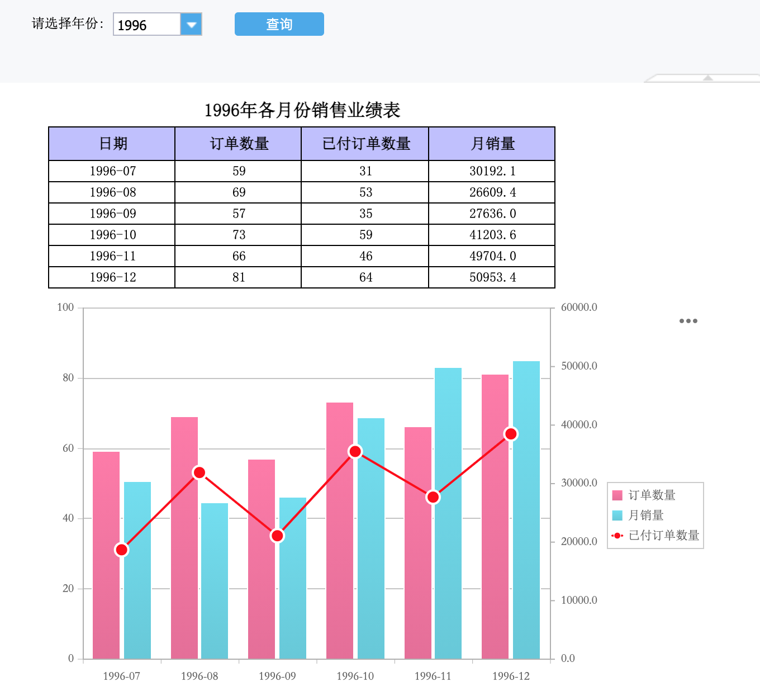Click the value 27636.0 in the table
Image resolution: width=760 pixels, height=700 pixels.
pyautogui.click(x=492, y=214)
